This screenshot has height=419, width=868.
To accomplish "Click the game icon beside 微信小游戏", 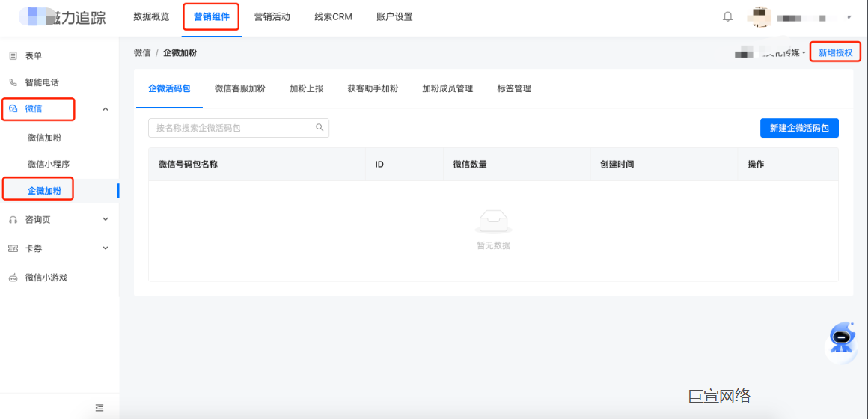I will (13, 278).
